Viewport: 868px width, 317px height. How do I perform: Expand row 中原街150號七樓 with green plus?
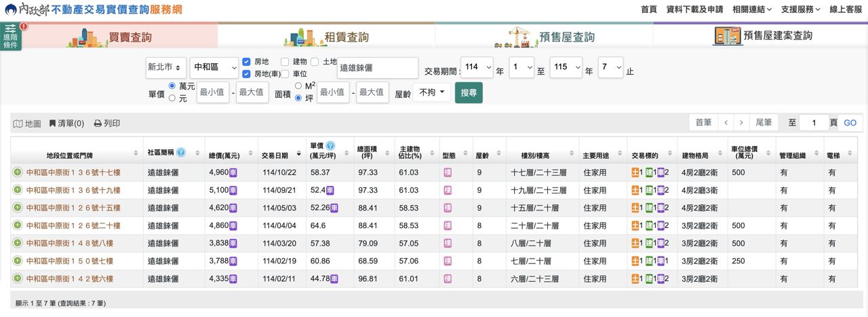click(x=17, y=261)
